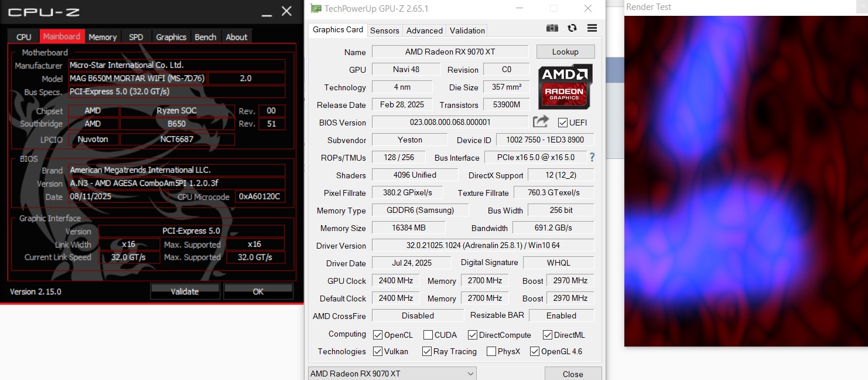
Task: Click the Navi 48 GPU value
Action: [406, 69]
